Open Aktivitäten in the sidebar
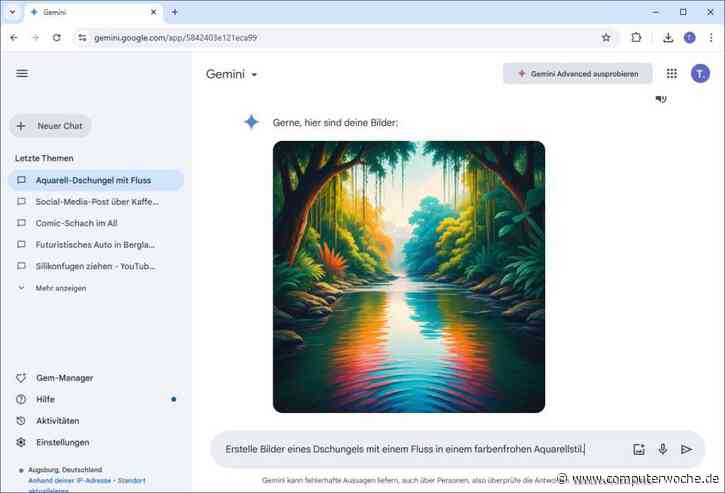The width and height of the screenshot is (725, 493). [58, 421]
